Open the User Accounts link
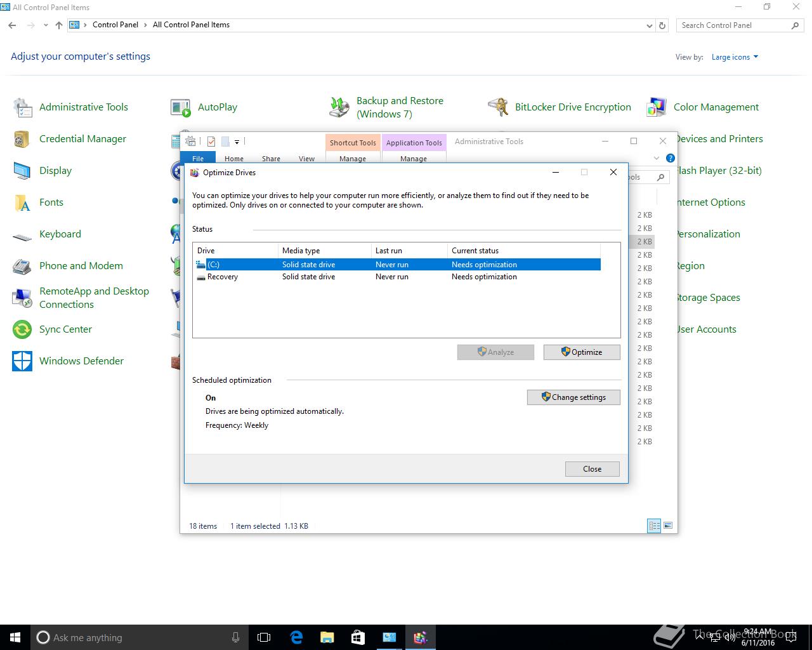The width and height of the screenshot is (812, 650). pyautogui.click(x=707, y=329)
